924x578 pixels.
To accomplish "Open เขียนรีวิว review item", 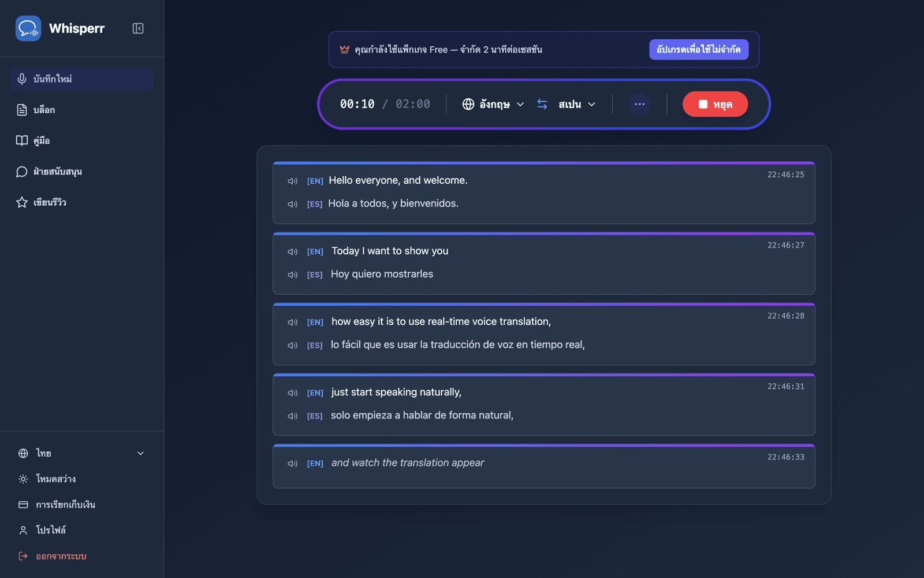I will 81,202.
